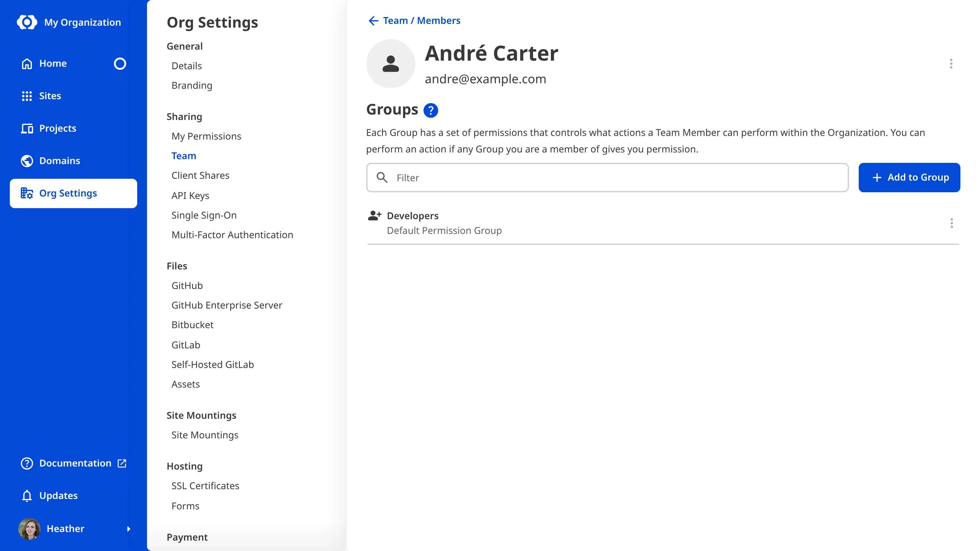The width and height of the screenshot is (980, 551).
Task: Click the My Organization logo icon
Action: (27, 22)
